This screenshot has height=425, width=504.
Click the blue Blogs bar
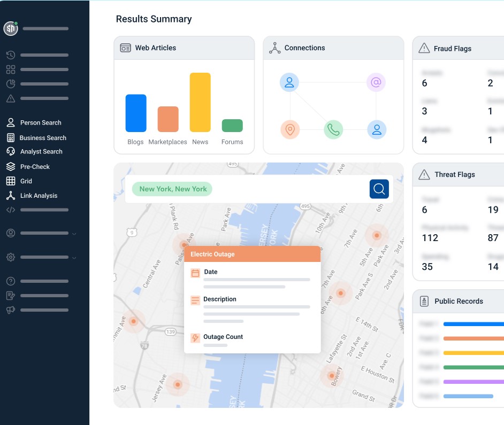136,113
